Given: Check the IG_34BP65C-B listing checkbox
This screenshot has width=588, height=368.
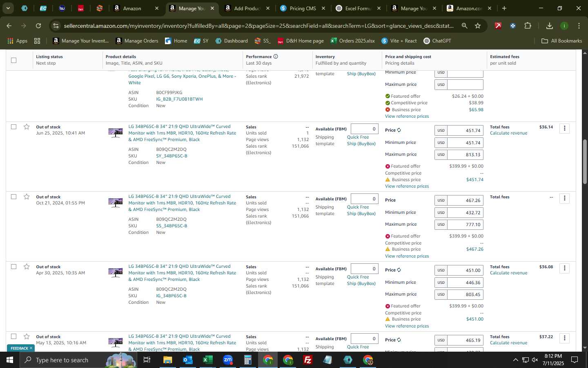Looking at the screenshot, I should tap(13, 267).
